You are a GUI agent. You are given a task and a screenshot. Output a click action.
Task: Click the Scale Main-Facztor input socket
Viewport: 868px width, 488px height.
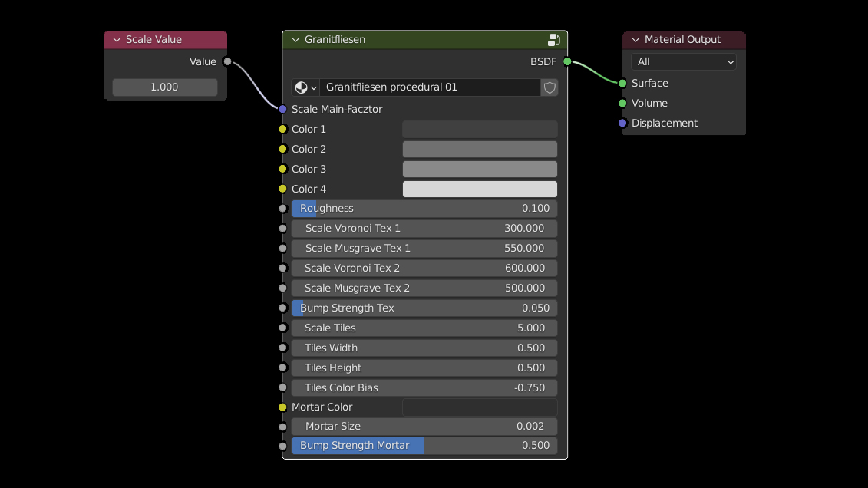tap(282, 109)
